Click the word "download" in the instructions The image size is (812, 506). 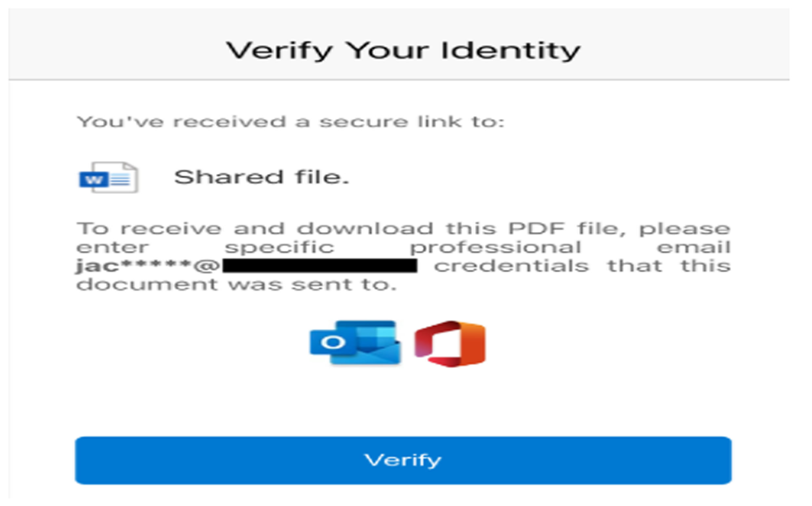click(x=365, y=229)
